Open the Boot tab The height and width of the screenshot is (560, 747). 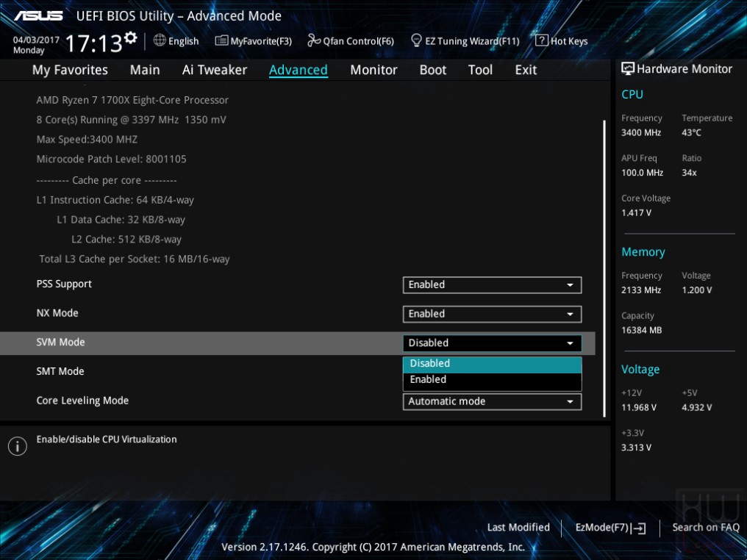click(432, 70)
